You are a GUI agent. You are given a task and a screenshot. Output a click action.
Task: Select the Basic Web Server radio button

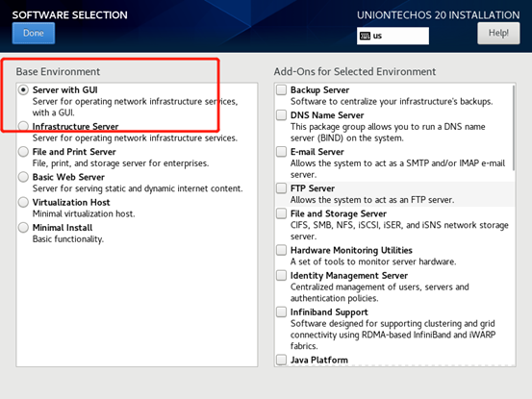click(x=23, y=177)
